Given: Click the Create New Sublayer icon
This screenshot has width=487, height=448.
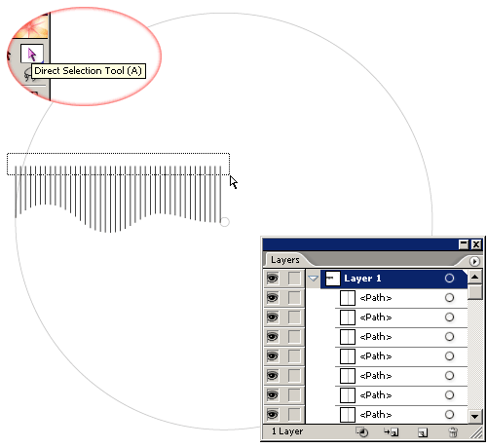Looking at the screenshot, I should (392, 432).
